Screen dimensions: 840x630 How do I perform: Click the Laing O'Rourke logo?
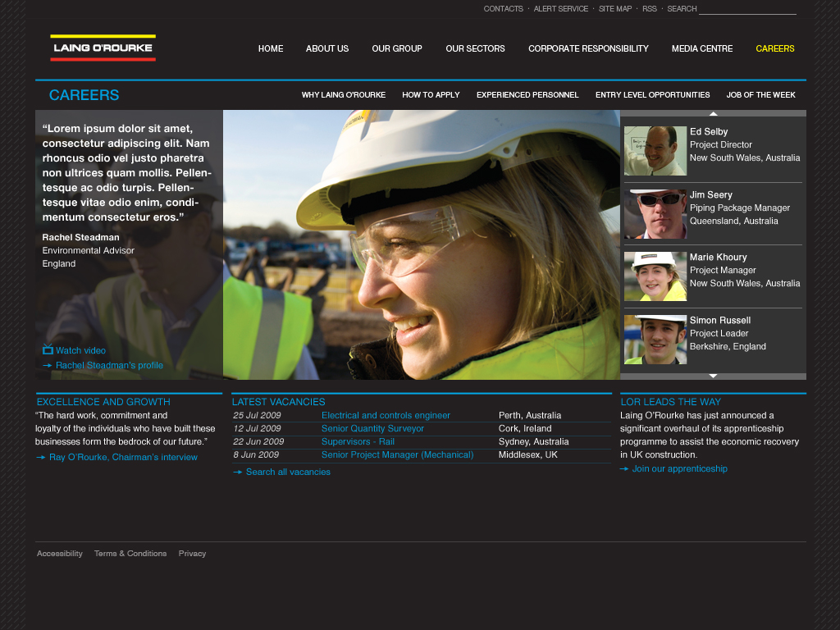pos(103,48)
